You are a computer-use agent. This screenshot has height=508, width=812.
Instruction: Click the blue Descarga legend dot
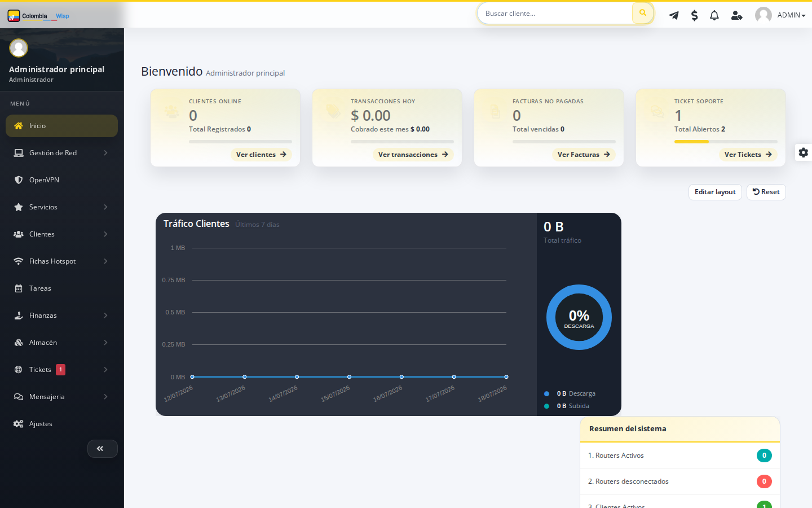[x=546, y=394]
